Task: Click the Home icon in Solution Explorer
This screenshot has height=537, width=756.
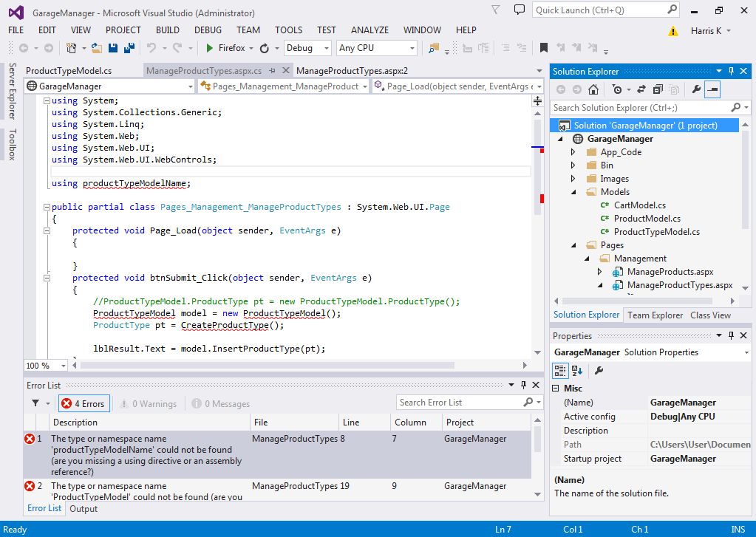Action: (593, 90)
